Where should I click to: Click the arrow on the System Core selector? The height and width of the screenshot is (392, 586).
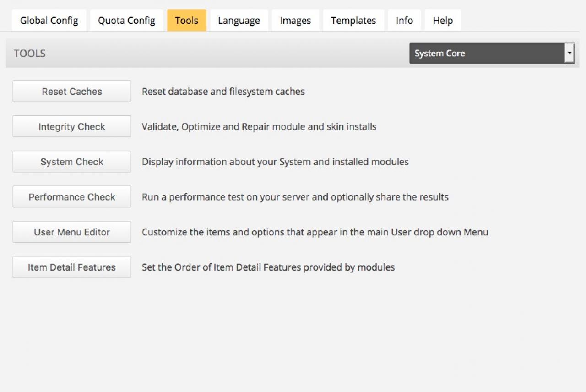[570, 54]
